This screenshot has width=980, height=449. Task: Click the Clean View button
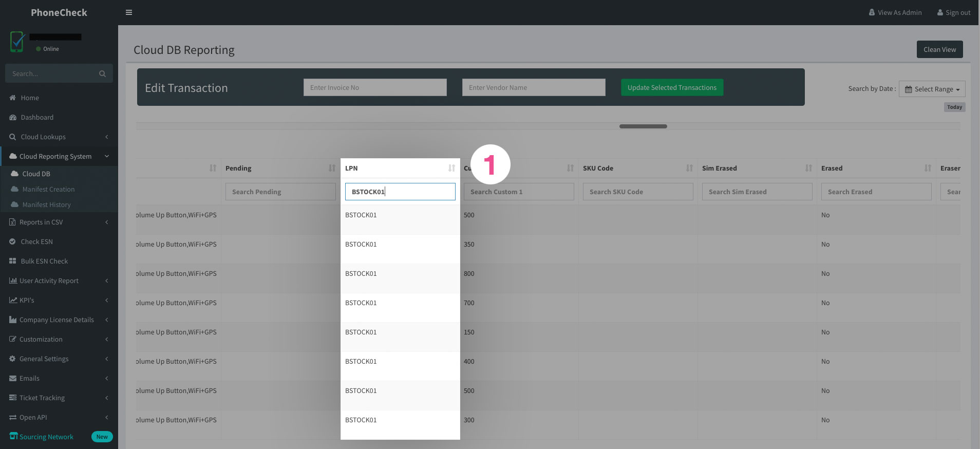click(939, 49)
